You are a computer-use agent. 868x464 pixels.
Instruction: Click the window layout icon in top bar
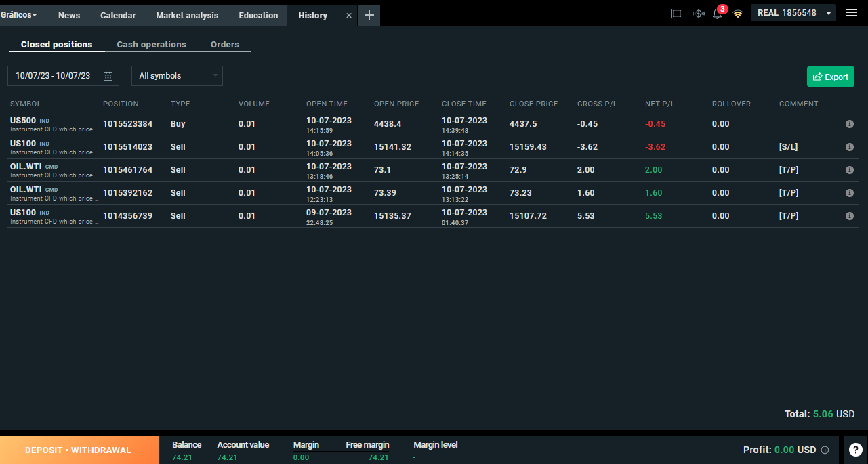[x=677, y=13]
